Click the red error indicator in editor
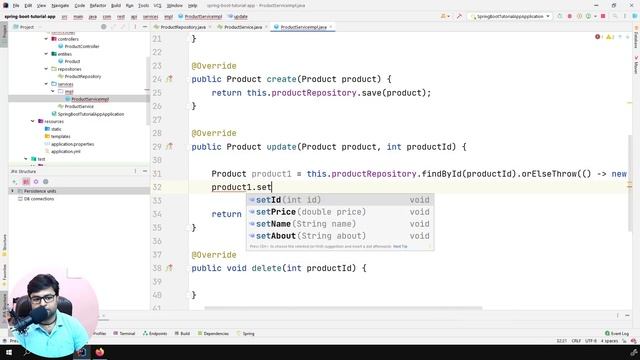 599,37
